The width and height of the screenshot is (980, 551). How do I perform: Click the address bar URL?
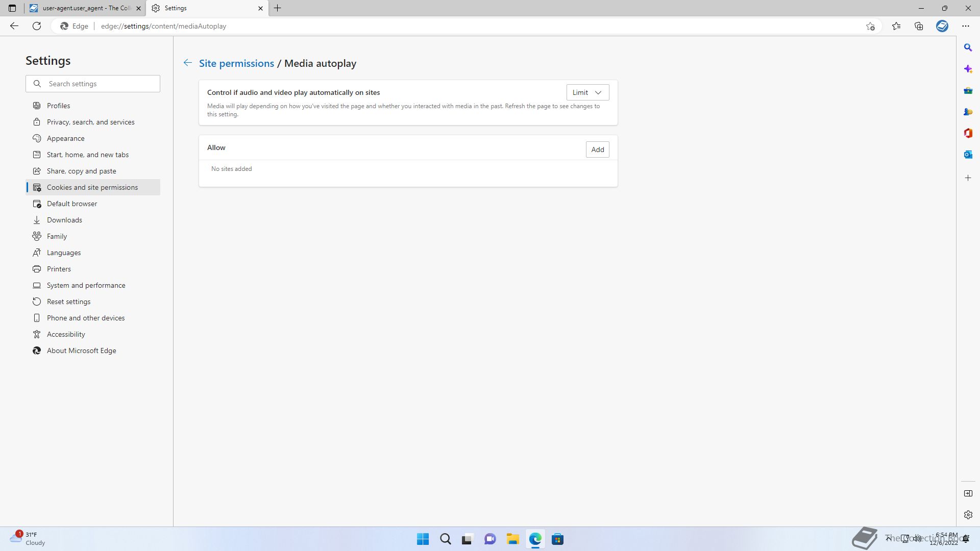[163, 26]
